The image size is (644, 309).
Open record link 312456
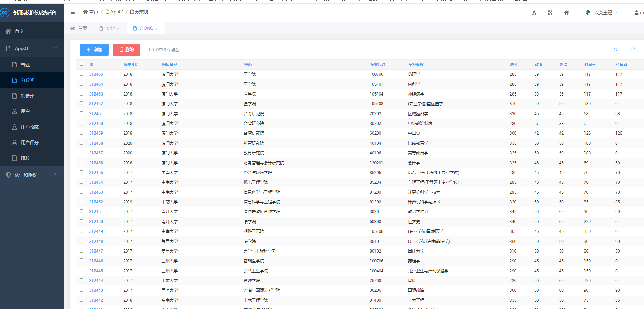click(x=96, y=163)
